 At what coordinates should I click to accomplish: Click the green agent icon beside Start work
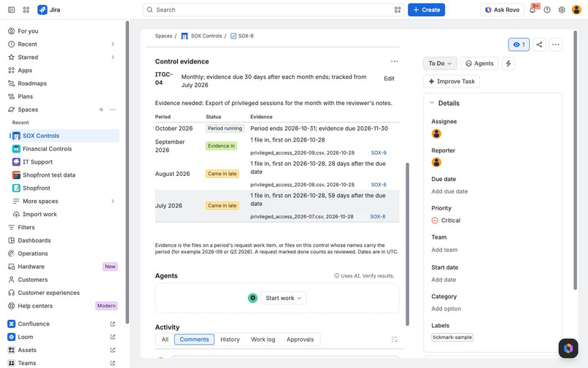(x=252, y=298)
